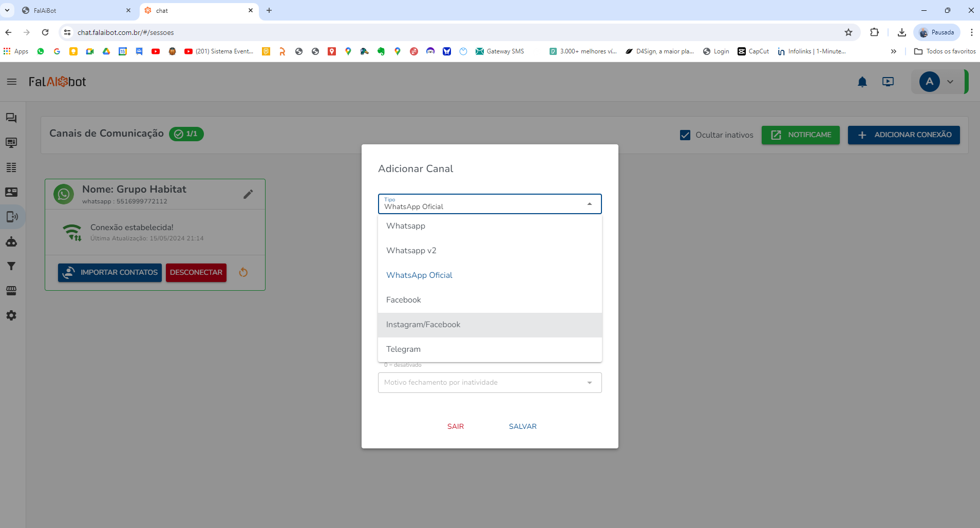
Task: Click the WhatsApp logo on Grupo Habitat card
Action: pyautogui.click(x=64, y=194)
